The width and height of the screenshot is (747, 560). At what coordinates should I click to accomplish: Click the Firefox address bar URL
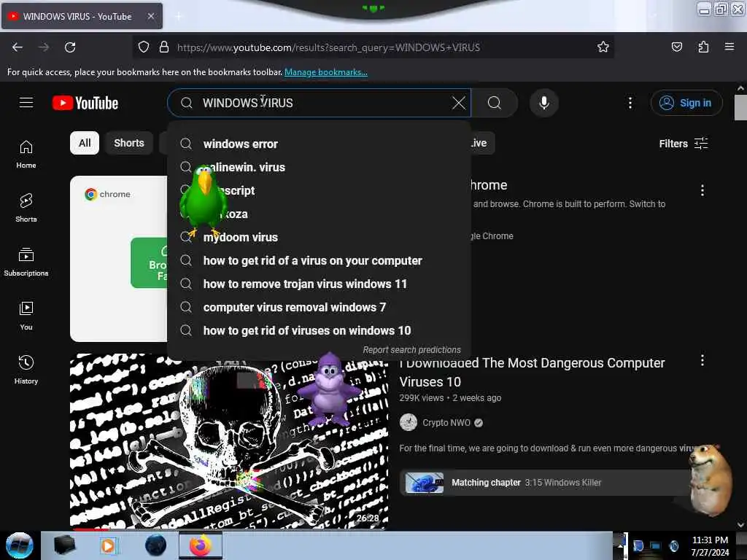[x=328, y=47]
